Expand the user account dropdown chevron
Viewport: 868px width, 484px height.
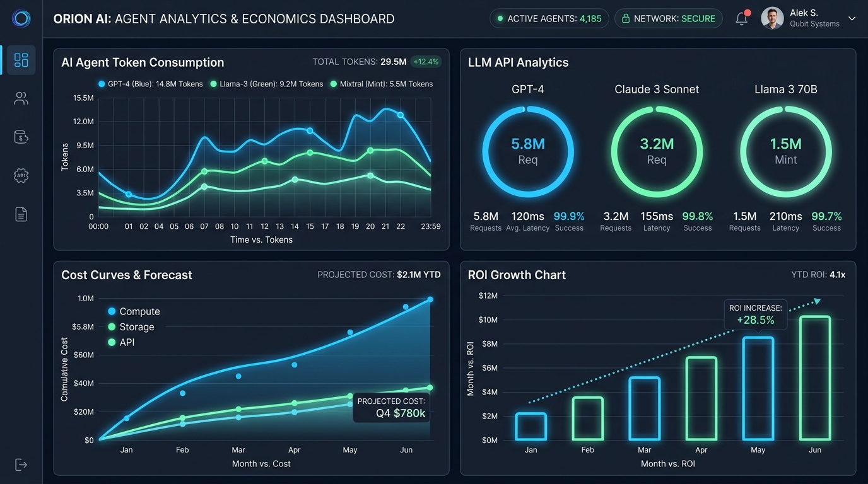pyautogui.click(x=852, y=19)
